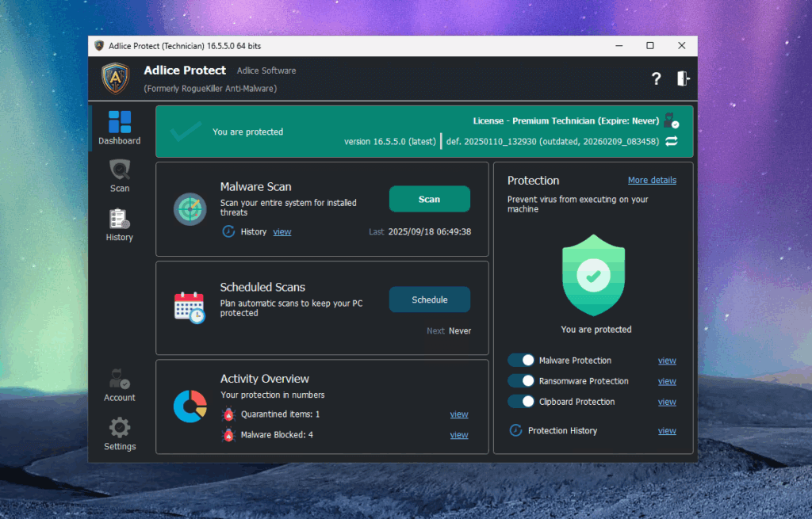812x519 pixels.
Task: View Quarantined items link
Action: [458, 414]
